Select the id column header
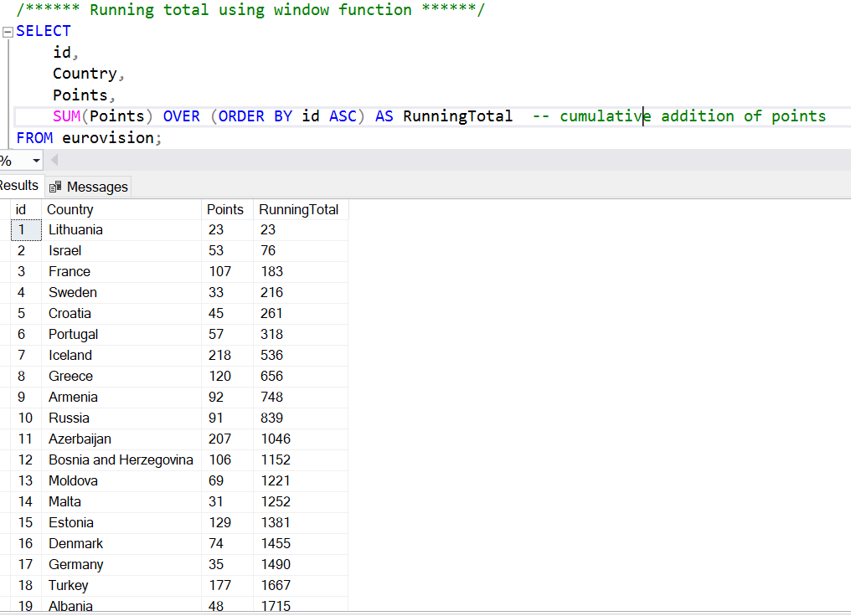Screen dimensions: 851x616 click(21, 209)
